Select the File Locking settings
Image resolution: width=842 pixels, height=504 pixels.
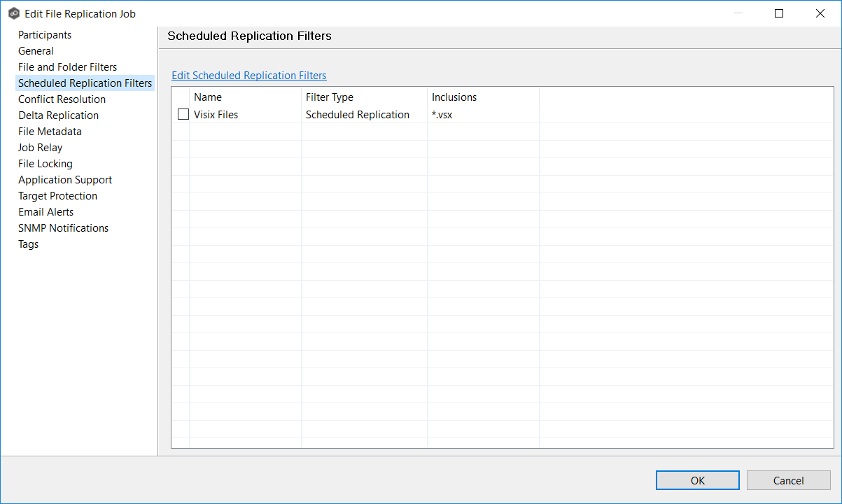point(45,163)
